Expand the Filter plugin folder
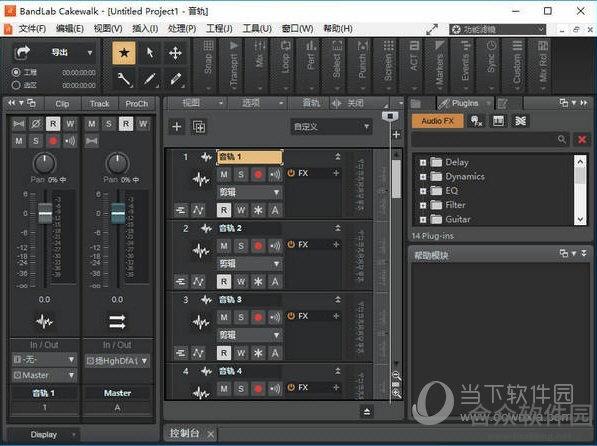Viewport: 597px width, 446px height. [x=423, y=206]
